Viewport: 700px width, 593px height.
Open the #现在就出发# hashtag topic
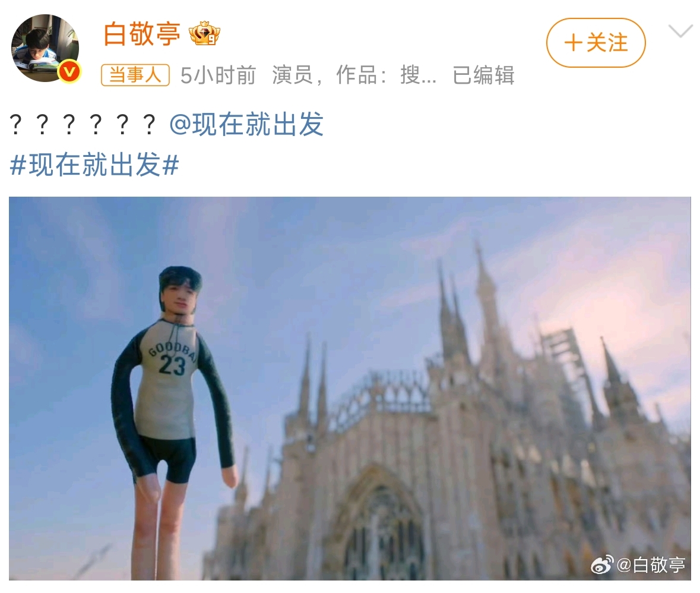94,165
